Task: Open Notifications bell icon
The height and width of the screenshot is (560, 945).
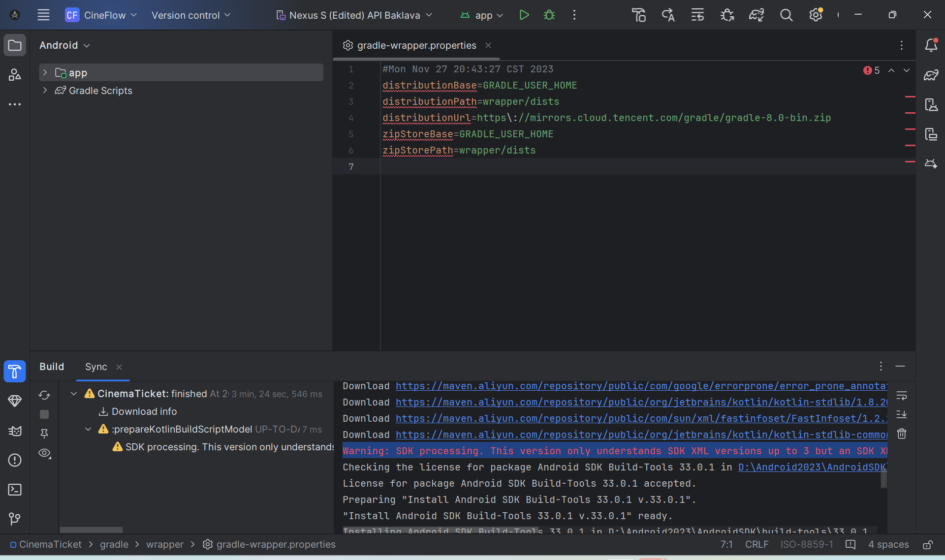Action: pos(931,45)
